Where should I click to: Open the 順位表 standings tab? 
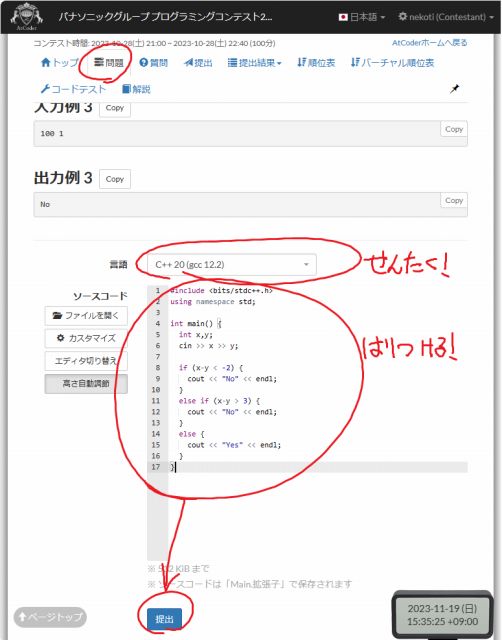(x=316, y=63)
